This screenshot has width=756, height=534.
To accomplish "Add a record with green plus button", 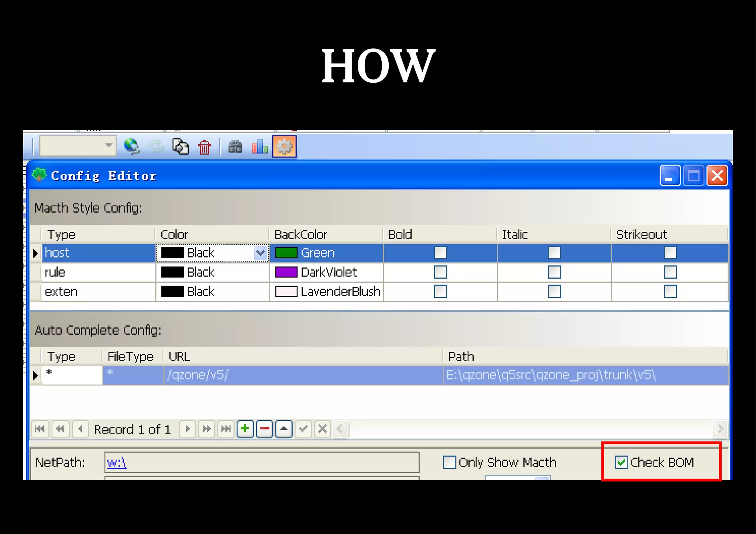I will [245, 429].
